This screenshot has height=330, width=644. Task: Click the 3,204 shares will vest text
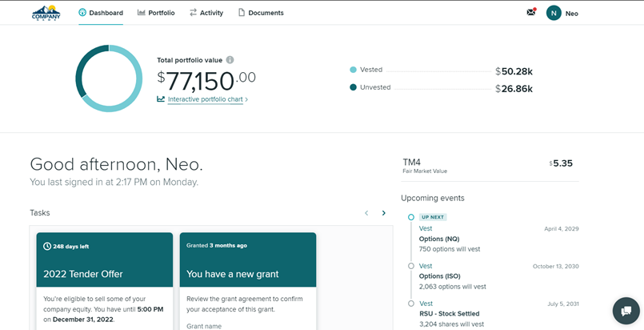(451, 324)
